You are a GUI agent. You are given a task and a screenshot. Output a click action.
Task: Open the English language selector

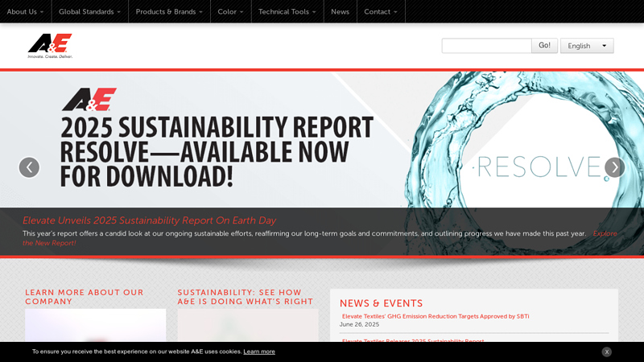click(587, 46)
